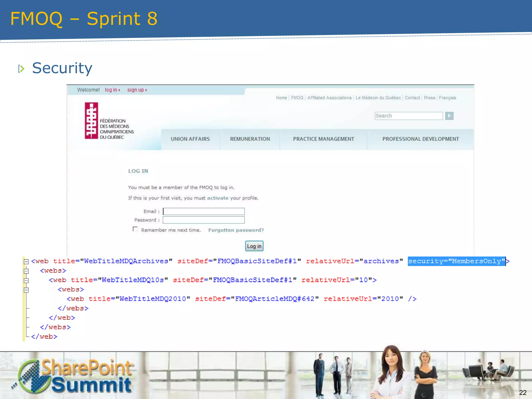Viewport: 532px width, 399px height.
Task: Click the log in link in welcome bar
Action: pyautogui.click(x=112, y=90)
